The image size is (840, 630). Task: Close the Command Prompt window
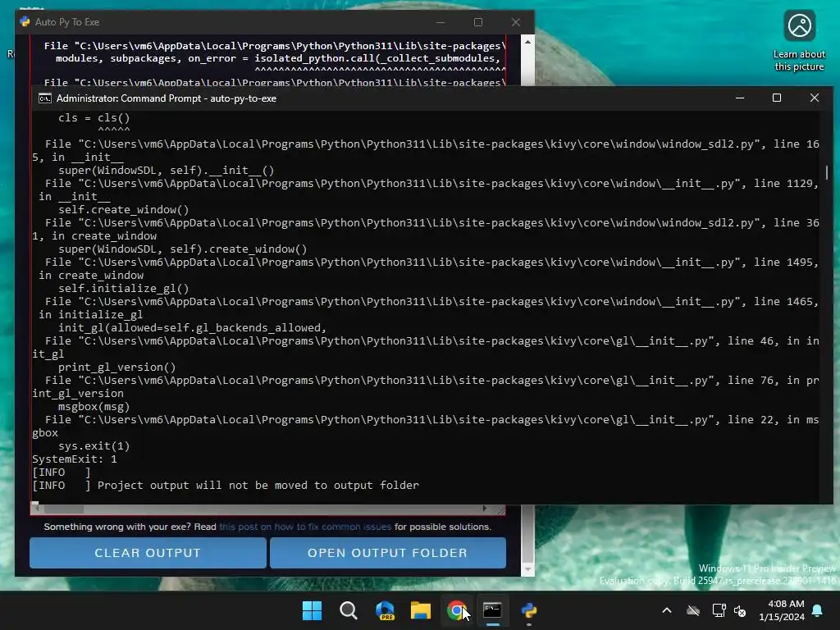tap(815, 98)
